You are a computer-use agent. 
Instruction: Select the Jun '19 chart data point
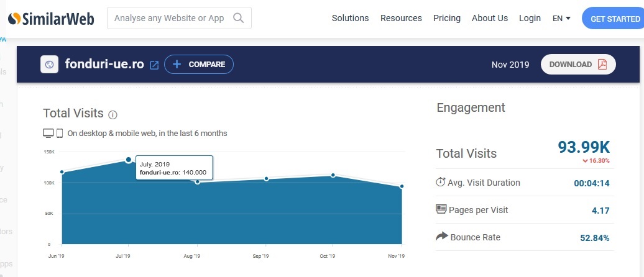coord(62,172)
